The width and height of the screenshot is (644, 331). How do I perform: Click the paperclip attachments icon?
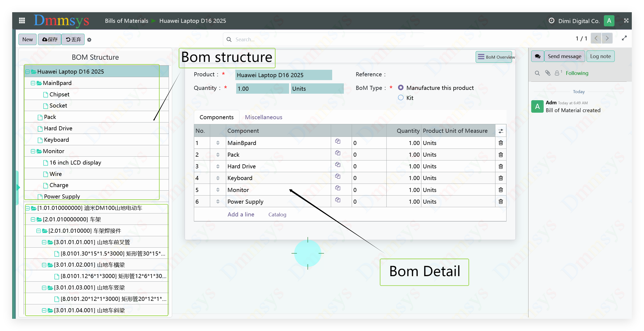pos(548,73)
